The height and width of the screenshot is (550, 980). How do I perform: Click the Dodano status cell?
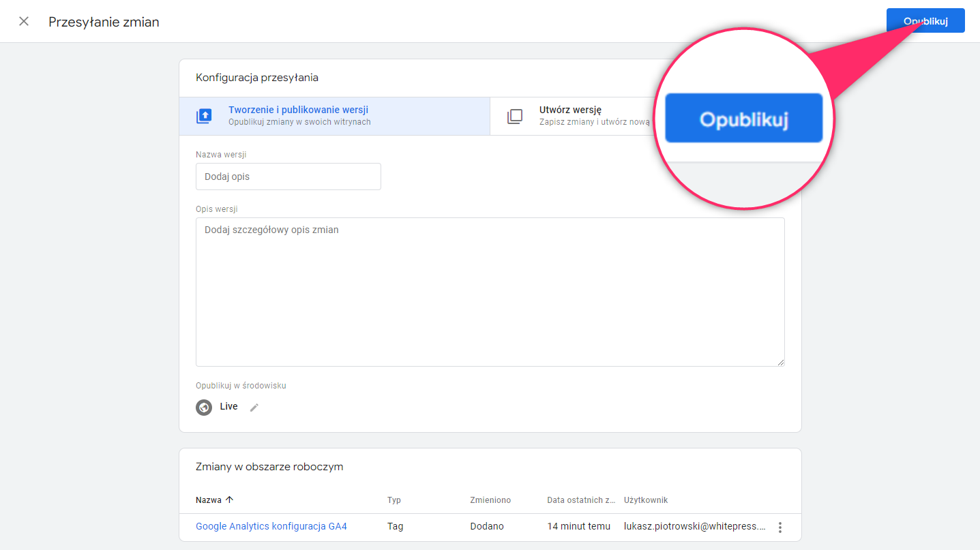[x=487, y=526]
